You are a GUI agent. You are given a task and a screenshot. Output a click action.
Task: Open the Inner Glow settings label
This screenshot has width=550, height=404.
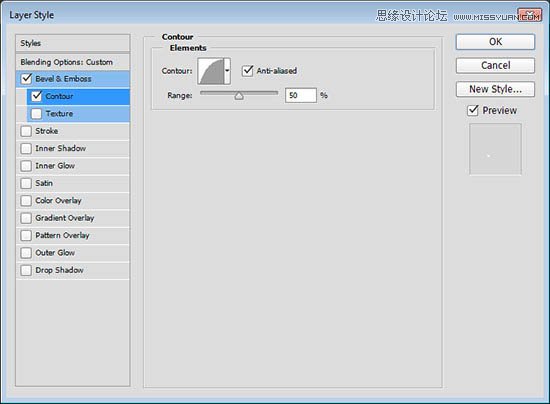[x=55, y=166]
